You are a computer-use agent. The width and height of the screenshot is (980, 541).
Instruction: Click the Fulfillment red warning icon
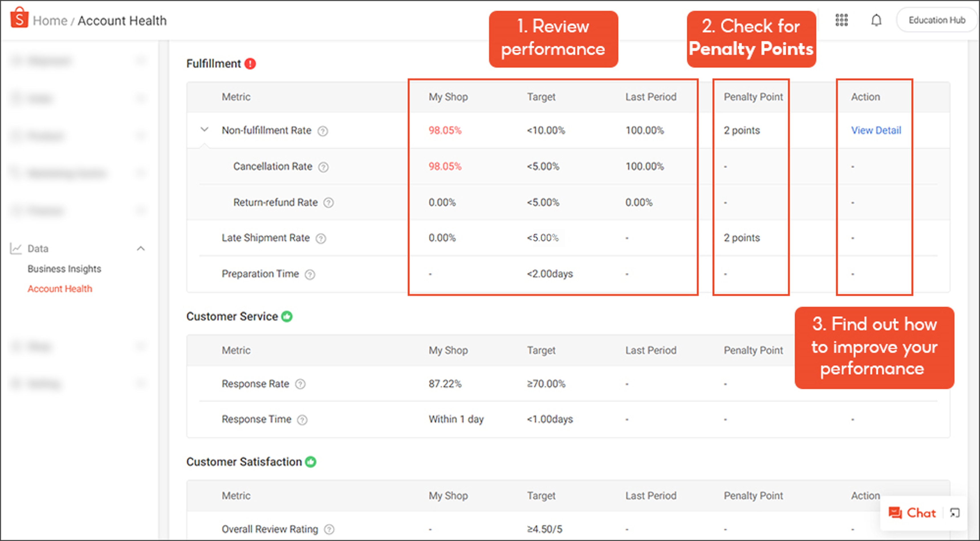point(250,64)
